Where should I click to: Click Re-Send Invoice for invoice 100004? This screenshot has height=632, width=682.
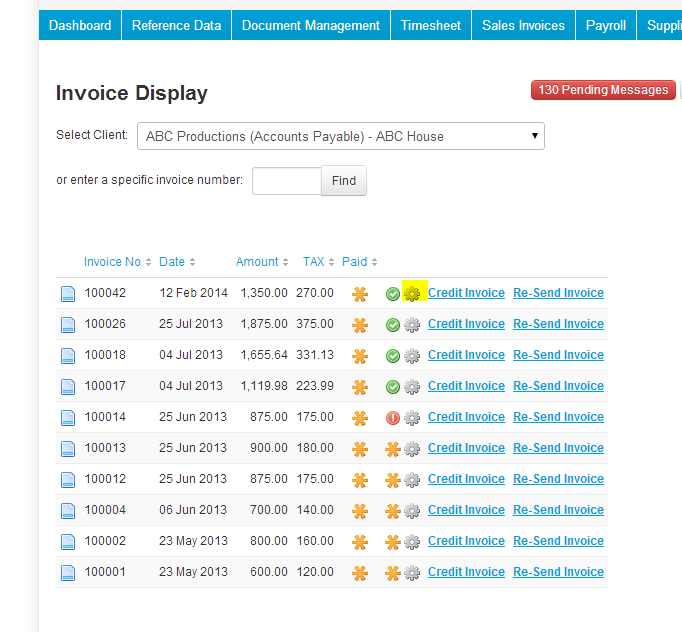point(558,510)
